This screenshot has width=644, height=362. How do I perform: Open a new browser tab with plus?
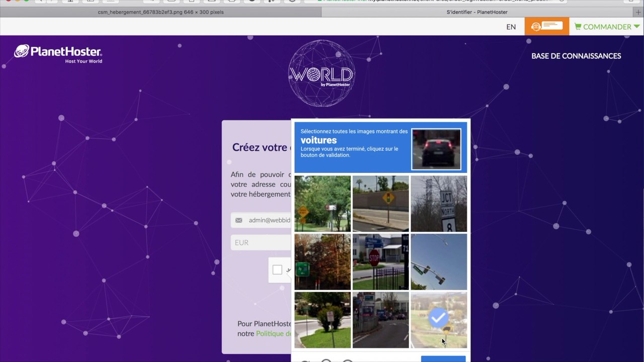638,12
